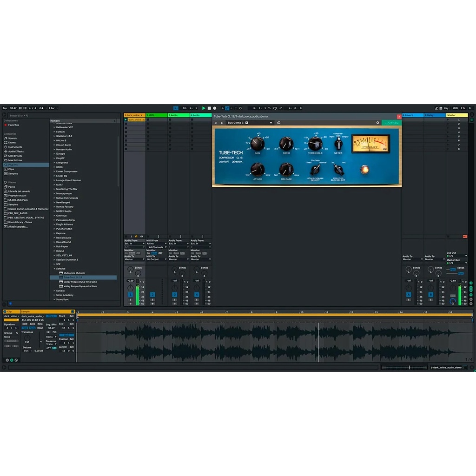This screenshot has height=476, width=476.
Task: Arm the round arrangement record button
Action: [x=215, y=108]
